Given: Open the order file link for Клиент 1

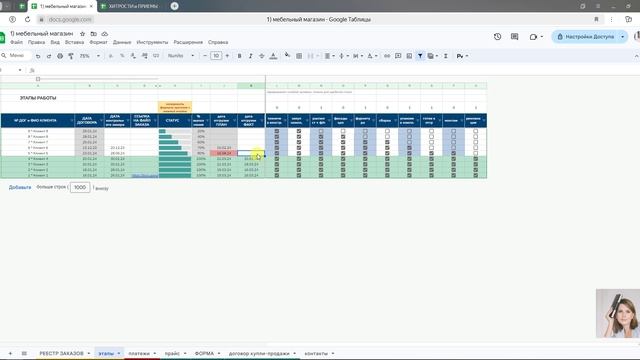Looking at the screenshot, I should pyautogui.click(x=144, y=176).
